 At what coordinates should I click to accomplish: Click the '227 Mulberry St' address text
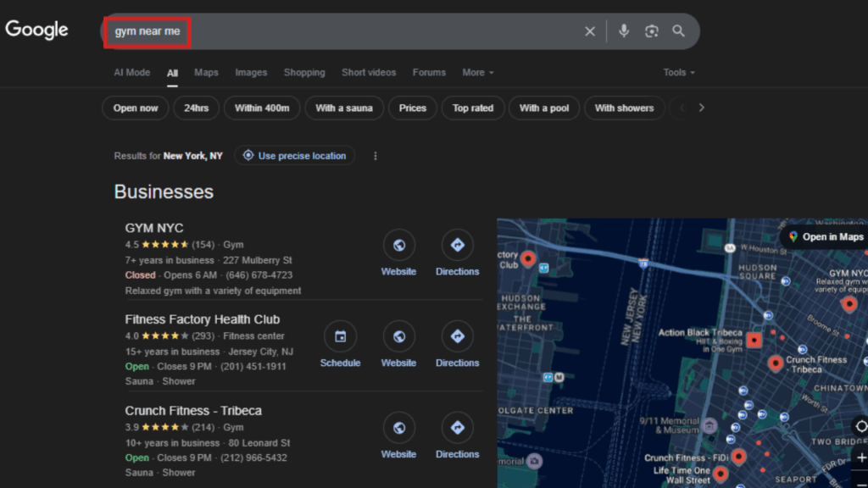pos(258,260)
